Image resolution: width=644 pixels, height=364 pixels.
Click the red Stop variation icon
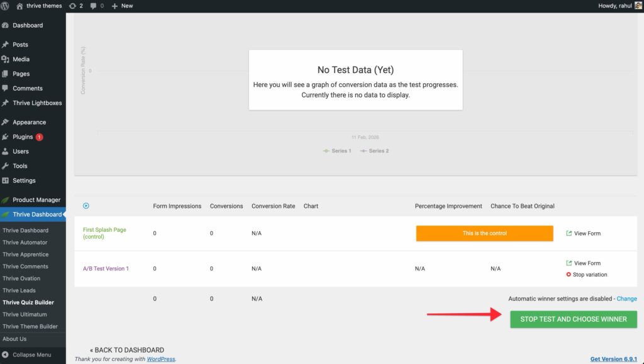569,275
